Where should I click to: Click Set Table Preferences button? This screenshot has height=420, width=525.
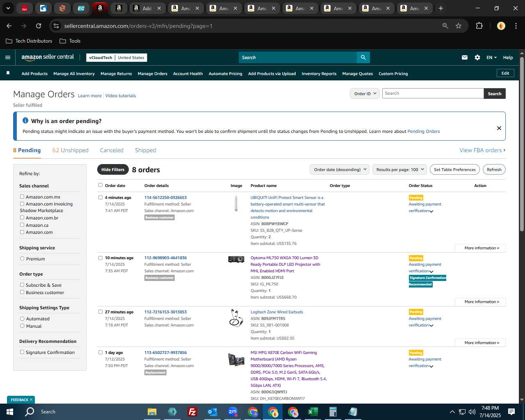pyautogui.click(x=455, y=169)
